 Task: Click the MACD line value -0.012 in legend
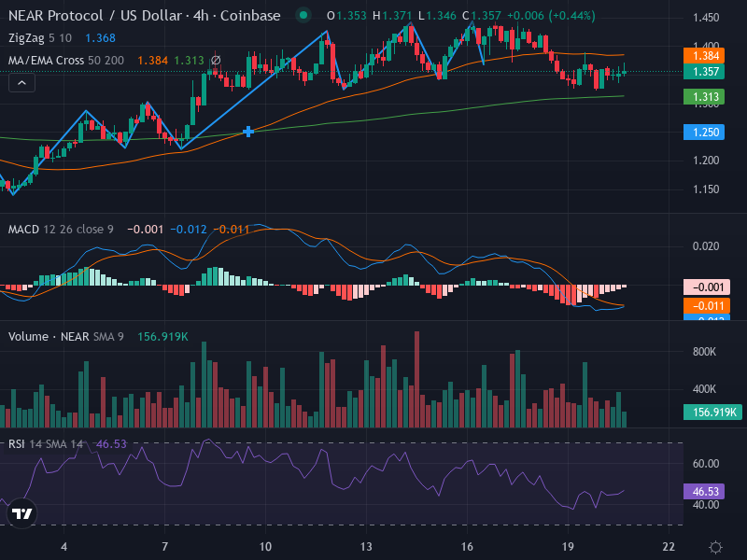pos(189,230)
